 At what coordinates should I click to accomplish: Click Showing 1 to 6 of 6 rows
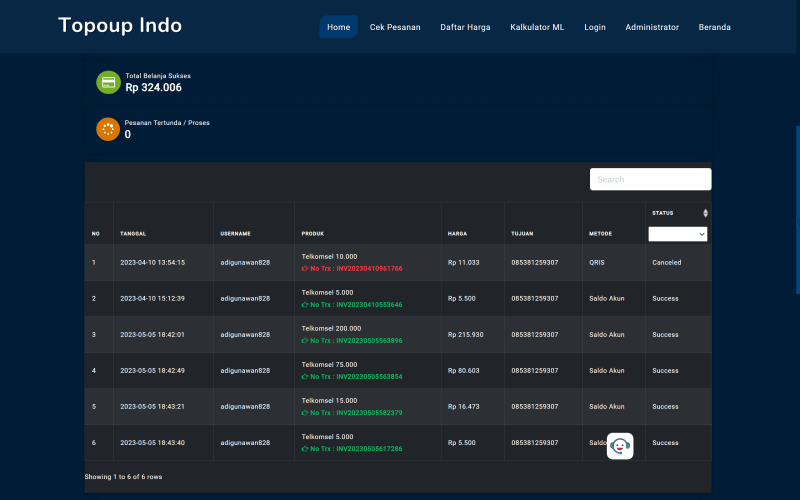coord(123,477)
